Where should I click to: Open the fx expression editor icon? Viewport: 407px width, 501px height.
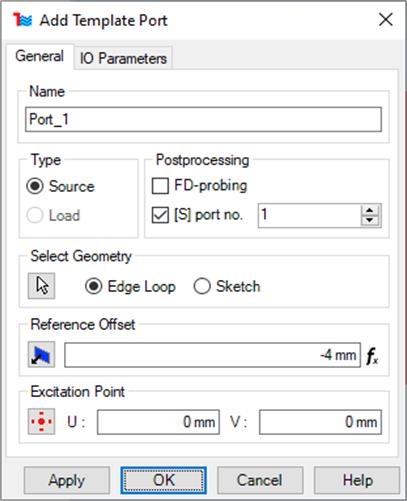click(x=372, y=356)
